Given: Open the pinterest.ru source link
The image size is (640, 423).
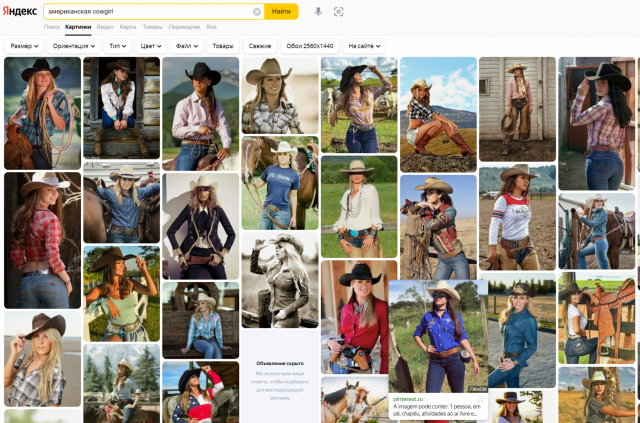Looking at the screenshot, I should pos(408,399).
